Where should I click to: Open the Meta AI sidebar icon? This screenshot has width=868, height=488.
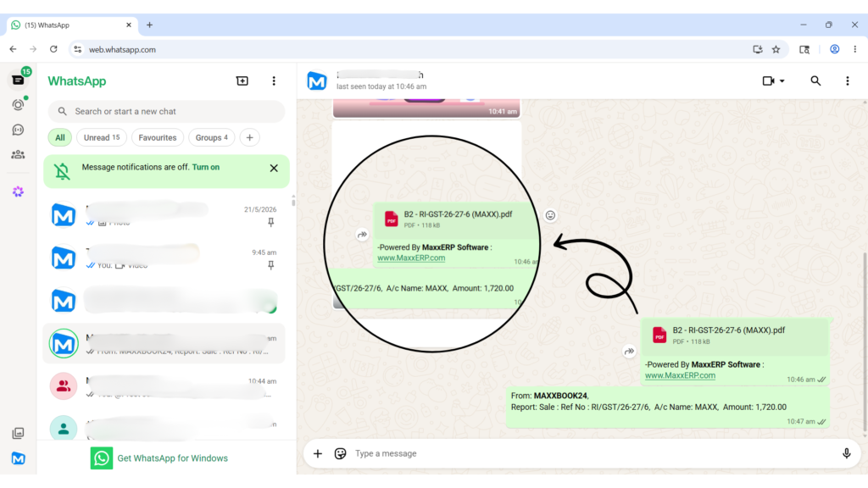click(x=19, y=191)
